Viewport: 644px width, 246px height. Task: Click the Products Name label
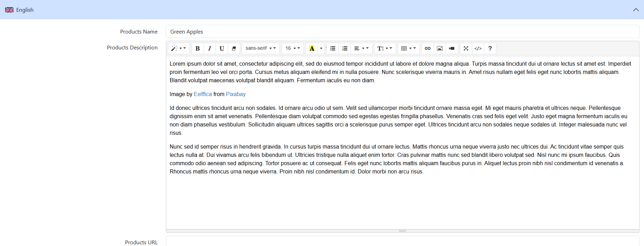(139, 31)
